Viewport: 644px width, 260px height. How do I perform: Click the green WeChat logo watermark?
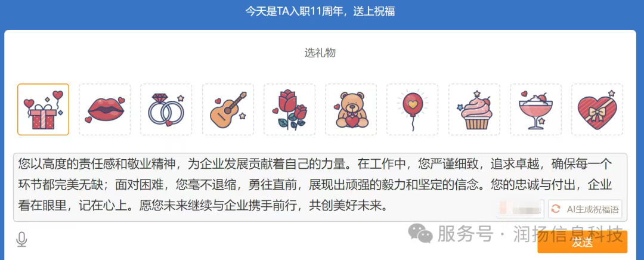[x=420, y=234]
